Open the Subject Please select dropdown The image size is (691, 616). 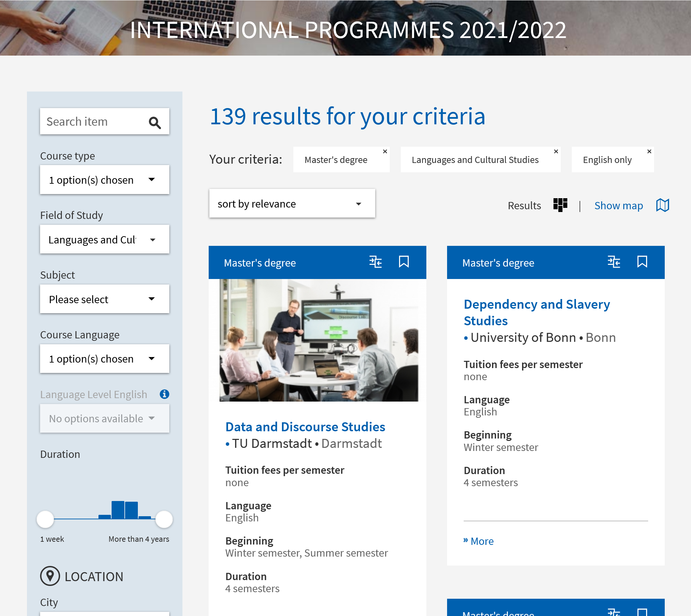click(104, 299)
